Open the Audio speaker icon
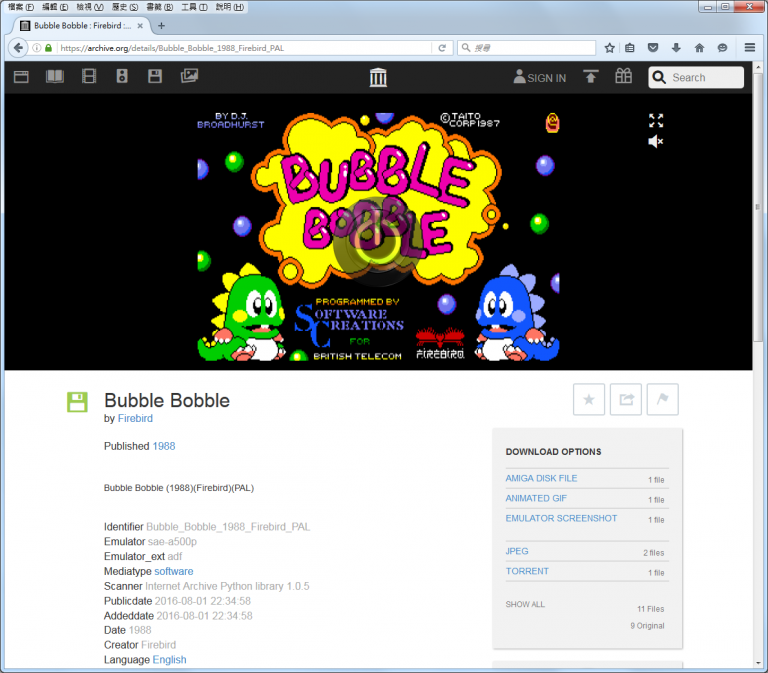The image size is (768, 673). coord(122,76)
